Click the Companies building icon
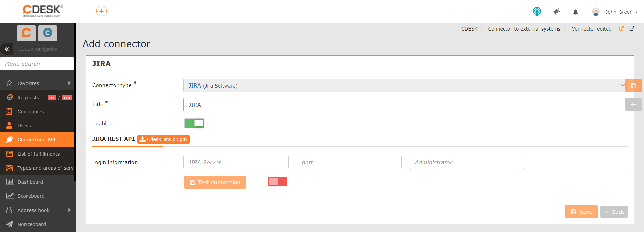This screenshot has height=232, width=644. click(x=9, y=111)
